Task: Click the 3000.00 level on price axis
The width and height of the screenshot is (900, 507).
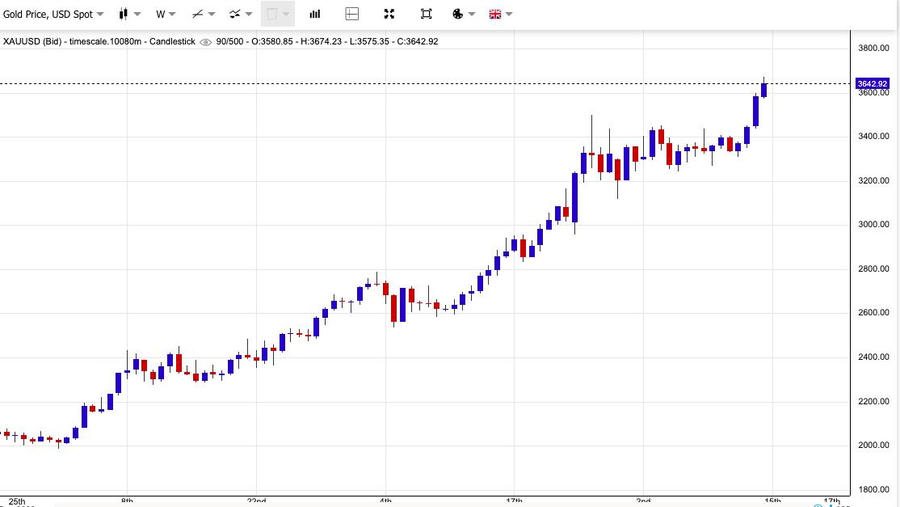Action: (874, 225)
